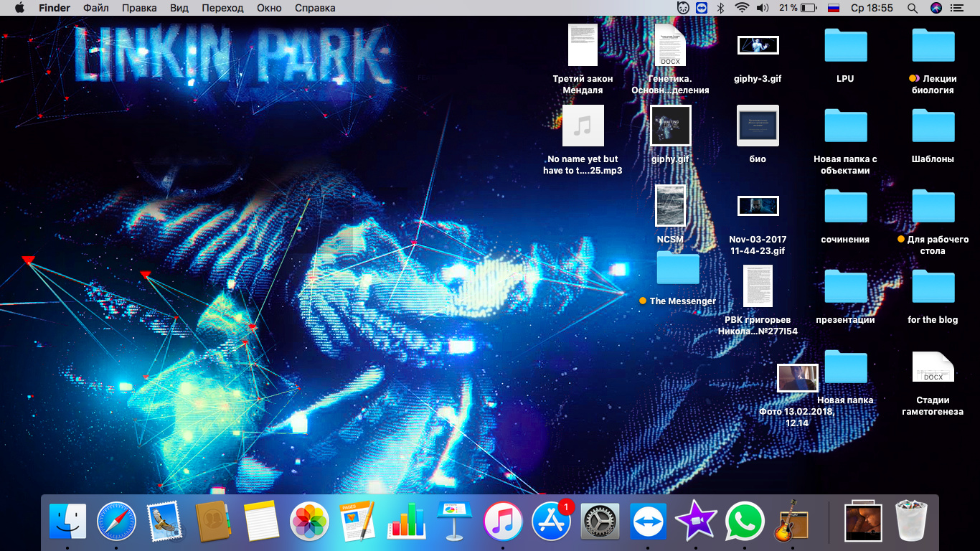Open the Mail app in the Dock
This screenshot has width=980, height=551.
click(164, 521)
